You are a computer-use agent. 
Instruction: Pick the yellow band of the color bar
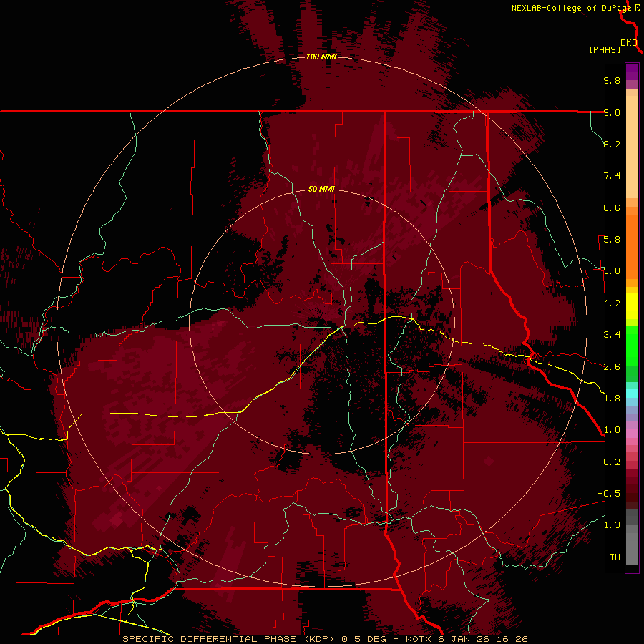click(632, 306)
